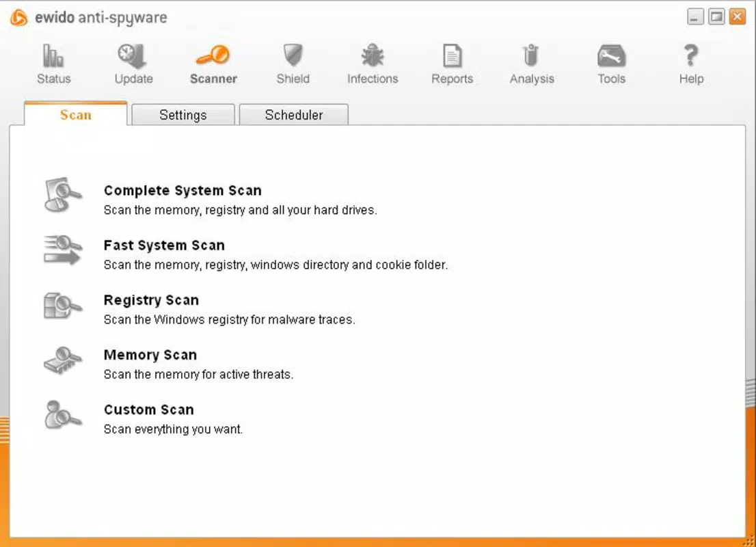
Task: Open the Status section icon
Action: pos(53,55)
